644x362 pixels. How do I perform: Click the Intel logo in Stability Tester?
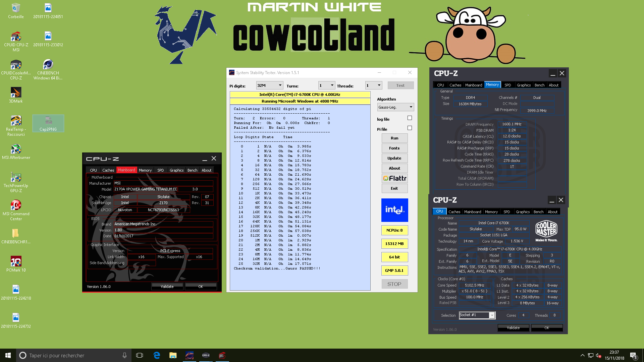tap(394, 210)
